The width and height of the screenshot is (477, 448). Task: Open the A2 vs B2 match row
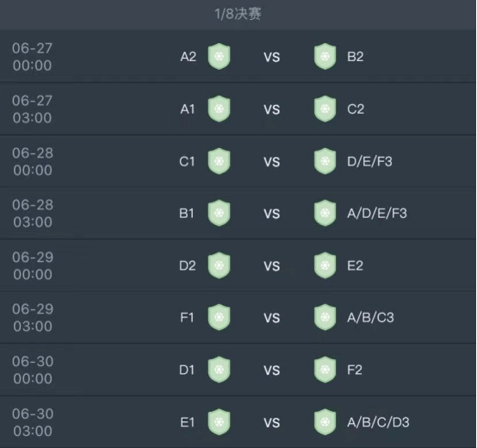(238, 56)
